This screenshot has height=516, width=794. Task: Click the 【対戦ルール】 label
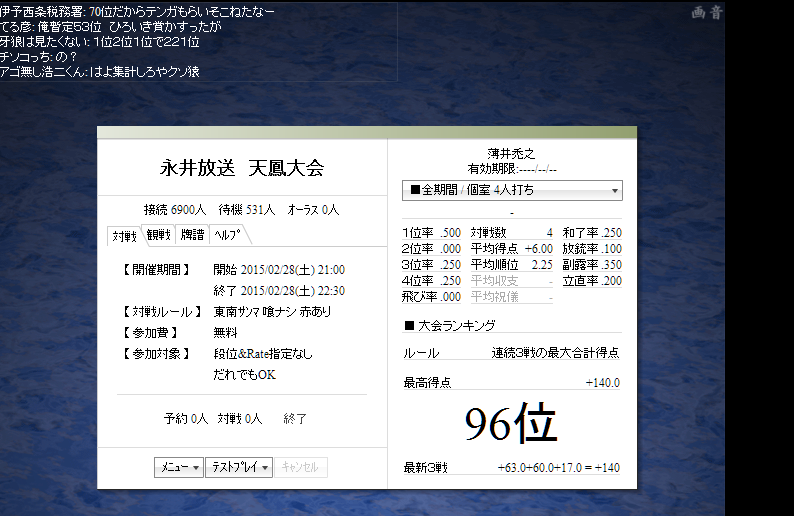tap(163, 311)
